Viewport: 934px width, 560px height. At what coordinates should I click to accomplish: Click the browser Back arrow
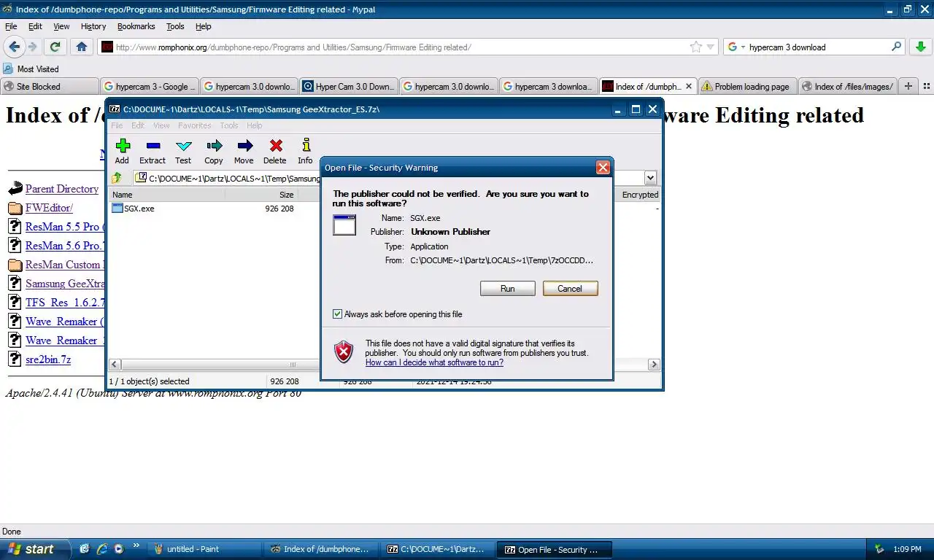coord(14,47)
